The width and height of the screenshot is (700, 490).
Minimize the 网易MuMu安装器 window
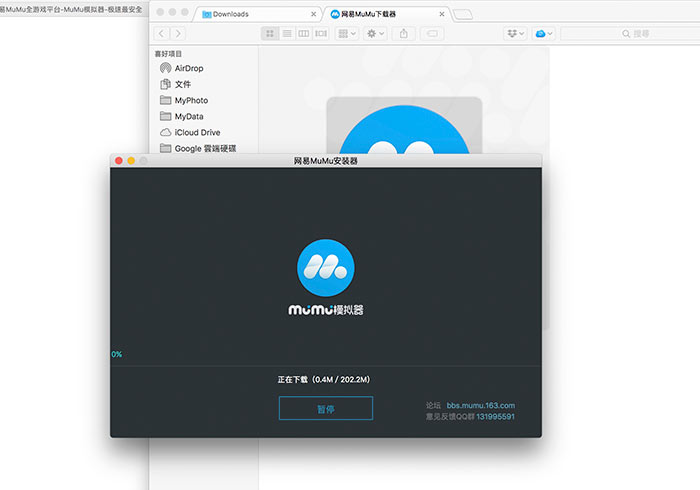pos(131,161)
